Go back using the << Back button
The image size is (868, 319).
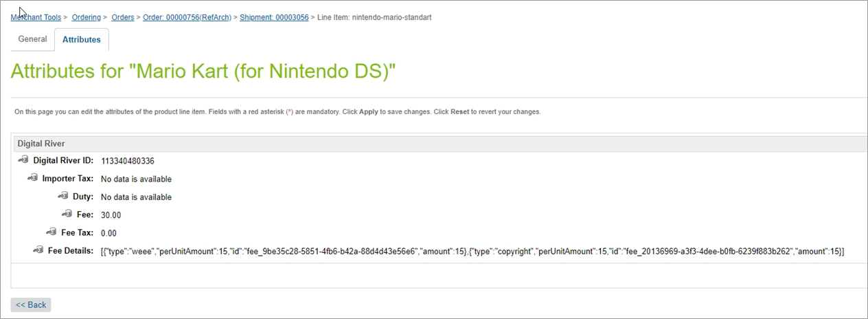click(31, 305)
